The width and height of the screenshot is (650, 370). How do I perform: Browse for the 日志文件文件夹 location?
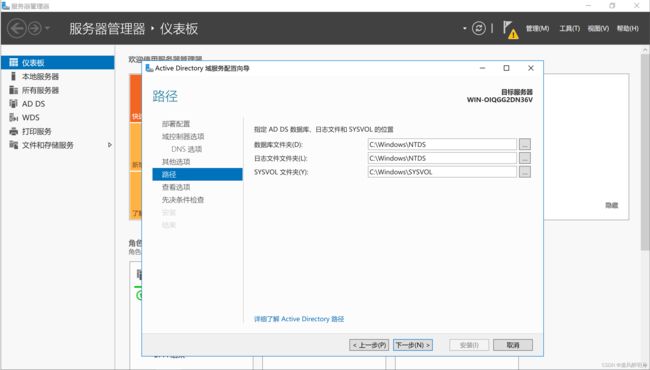click(525, 158)
